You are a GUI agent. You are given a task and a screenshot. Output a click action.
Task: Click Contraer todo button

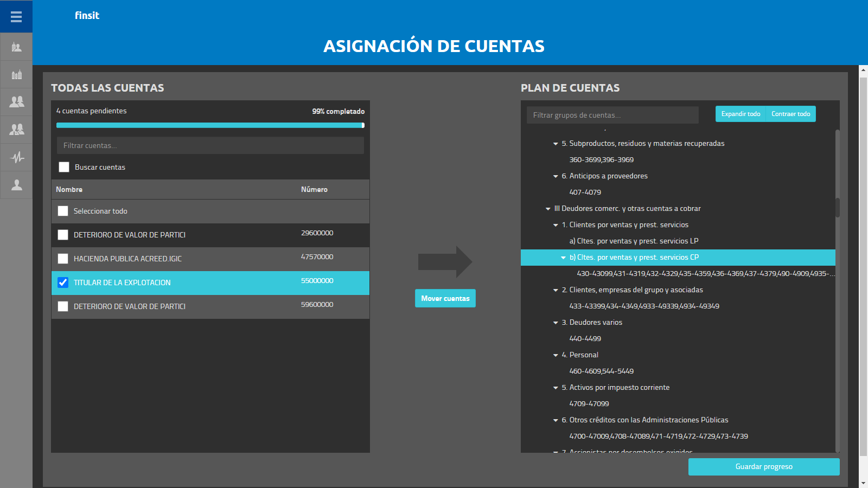790,114
